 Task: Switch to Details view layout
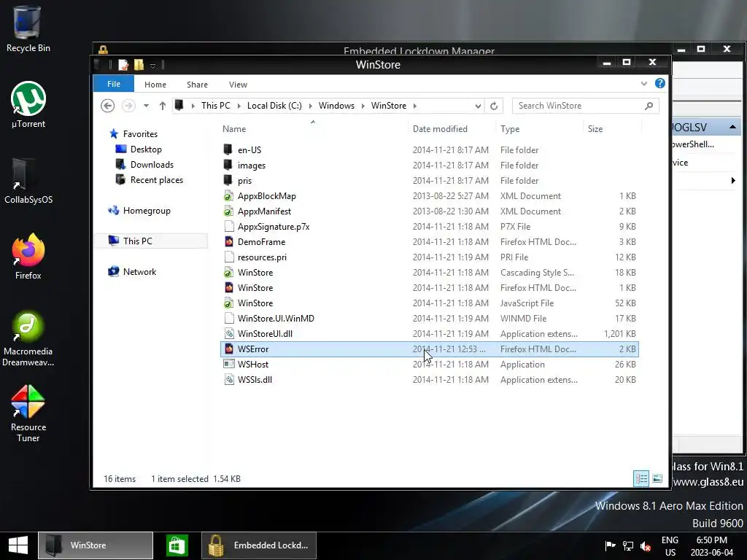[641, 478]
